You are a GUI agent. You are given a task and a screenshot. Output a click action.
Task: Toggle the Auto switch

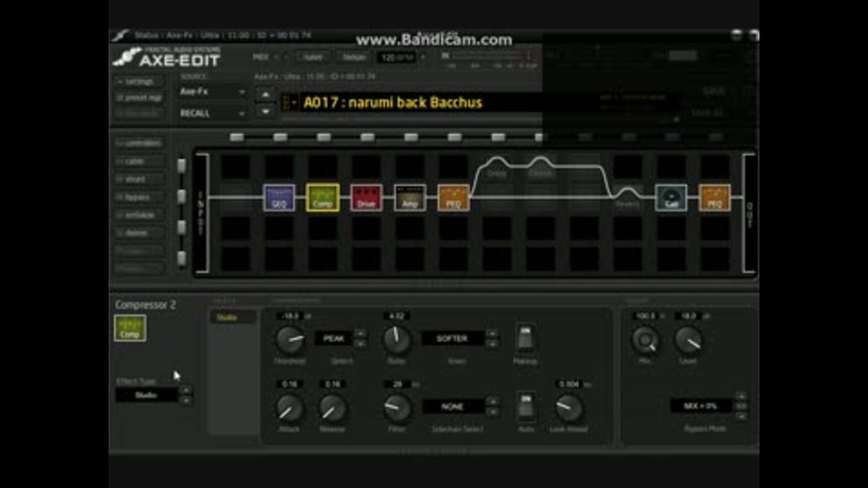[526, 406]
